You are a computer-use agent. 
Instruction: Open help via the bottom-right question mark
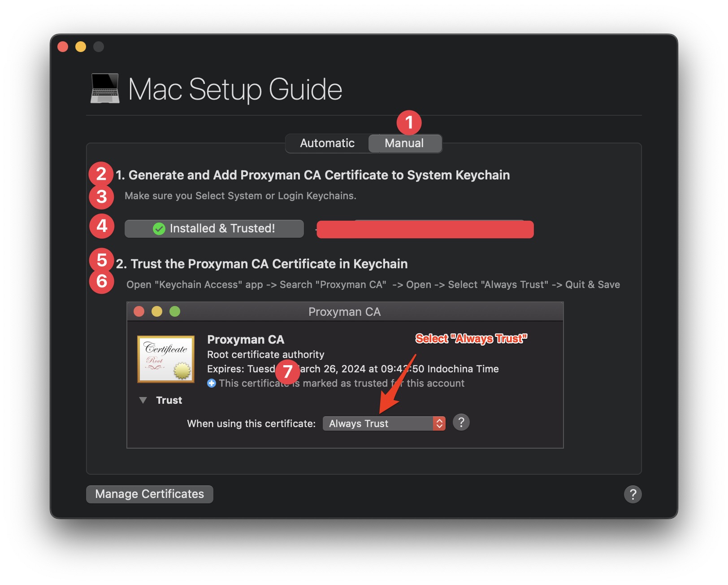pos(633,494)
